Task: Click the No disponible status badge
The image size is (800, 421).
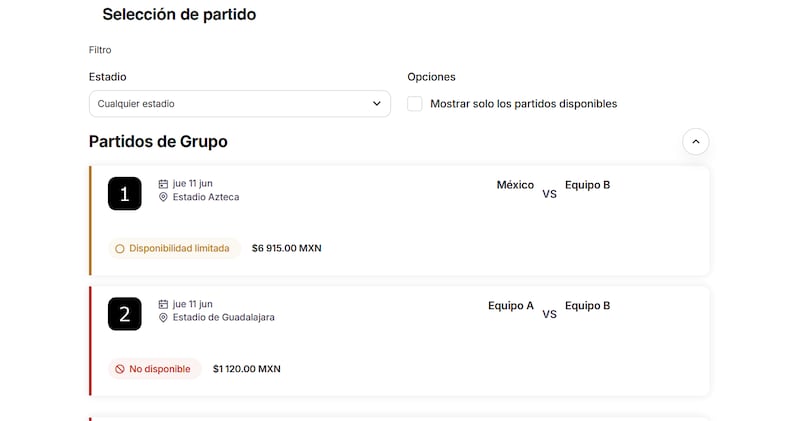Action: (155, 369)
